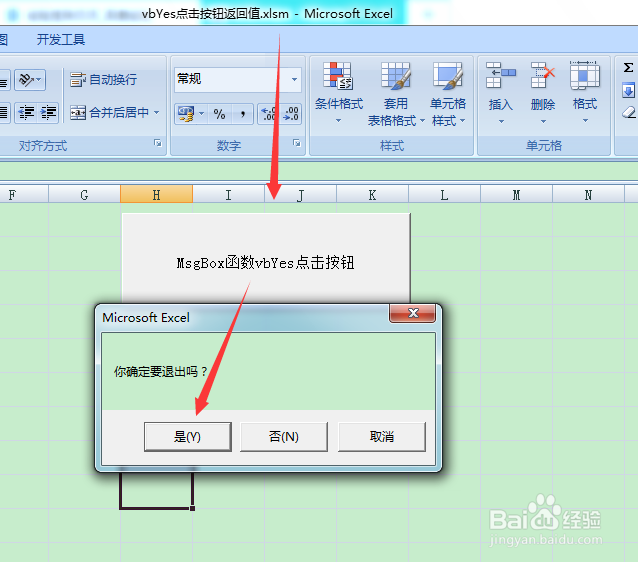Viewport: 638px width, 562px height.
Task: Toggle 自动换行 wrap text
Action: pyautogui.click(x=104, y=79)
